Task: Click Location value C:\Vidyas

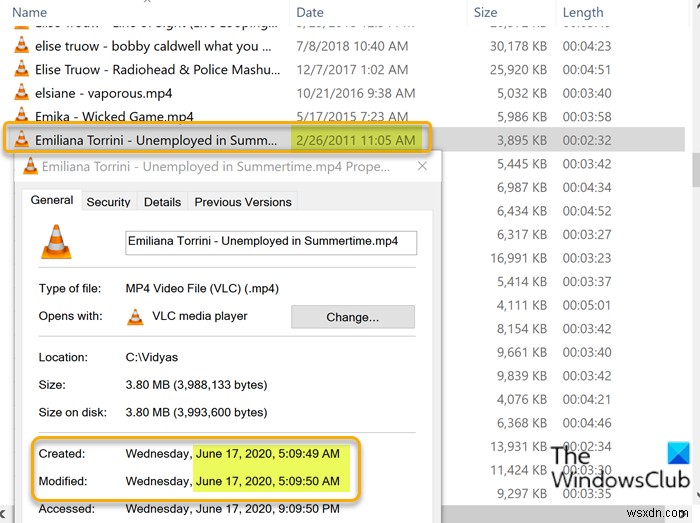Action: 152,357
